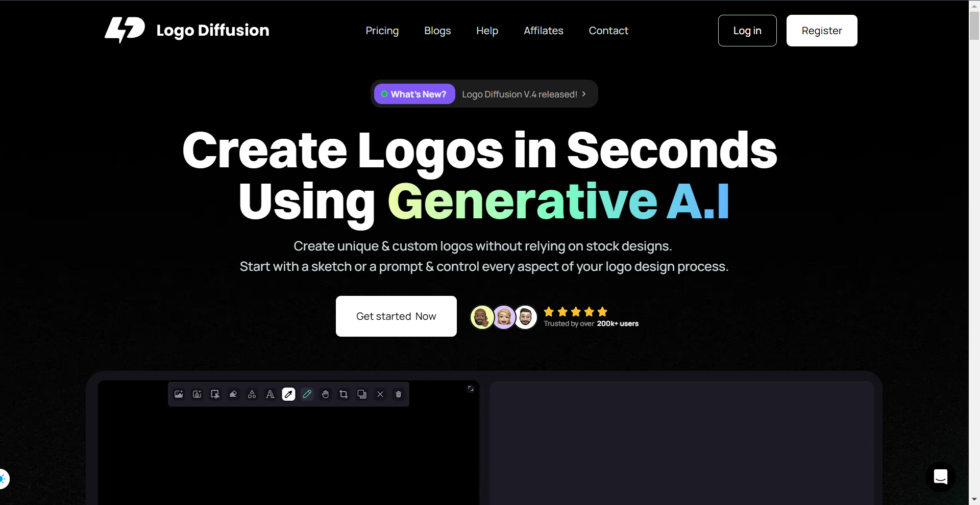Screen dimensions: 980x505
Task: Click the five star rating
Action: coord(575,312)
